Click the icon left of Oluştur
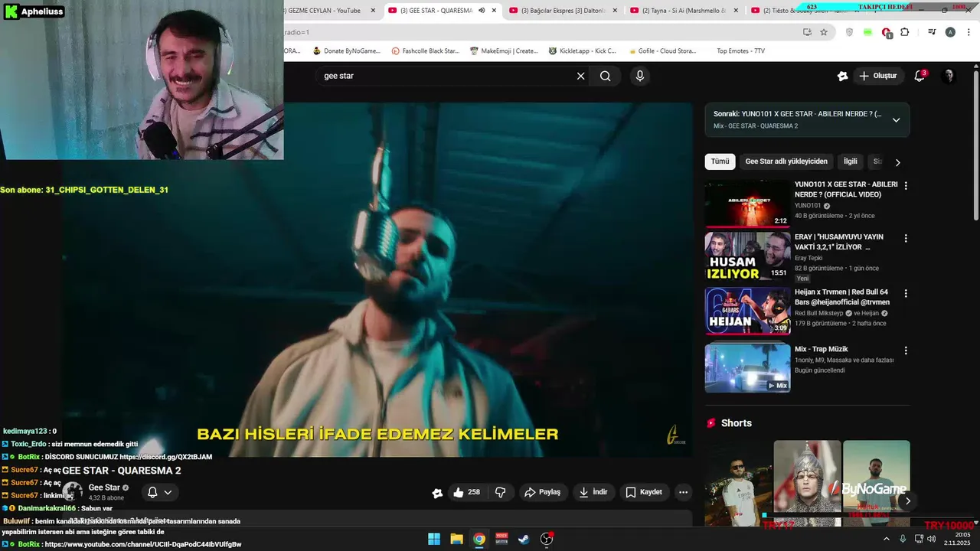Image resolution: width=980 pixels, height=551 pixels. [x=842, y=76]
